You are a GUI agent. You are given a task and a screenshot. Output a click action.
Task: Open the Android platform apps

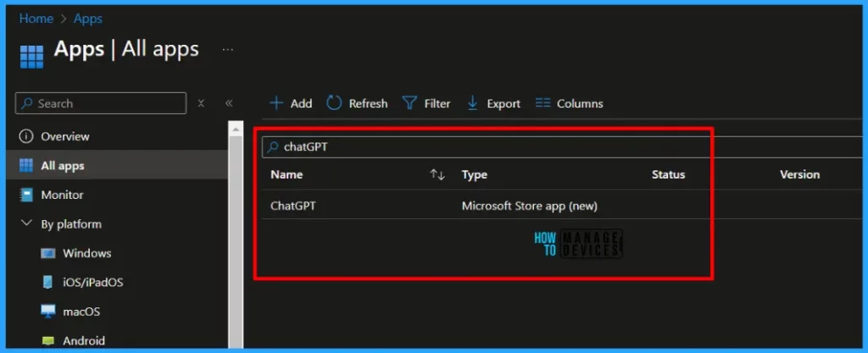click(x=84, y=341)
